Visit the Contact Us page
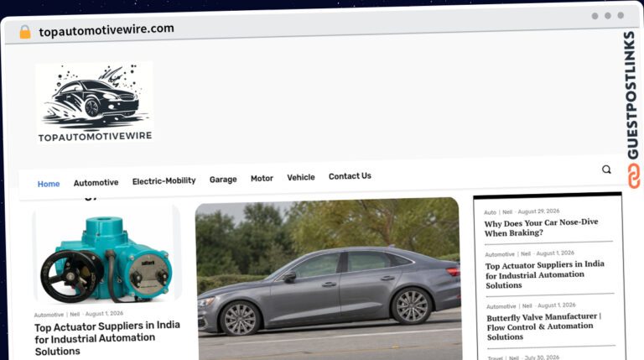The height and width of the screenshot is (360, 644). click(x=350, y=176)
